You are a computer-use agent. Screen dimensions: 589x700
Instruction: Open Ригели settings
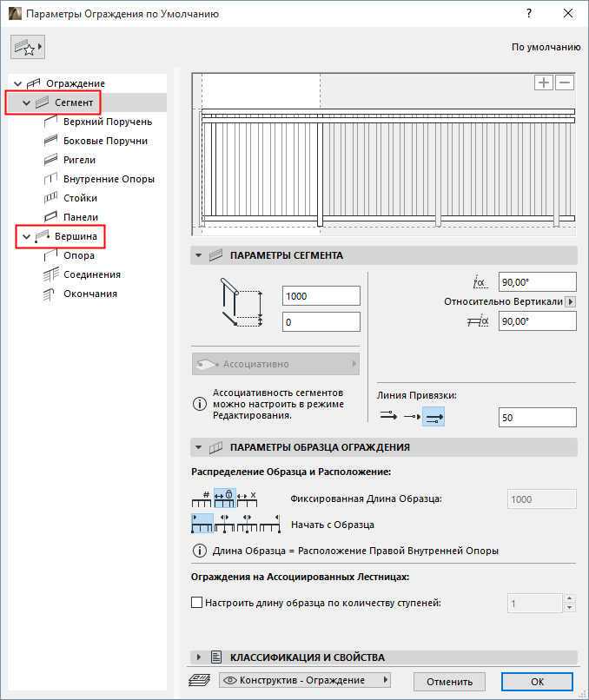(x=79, y=160)
